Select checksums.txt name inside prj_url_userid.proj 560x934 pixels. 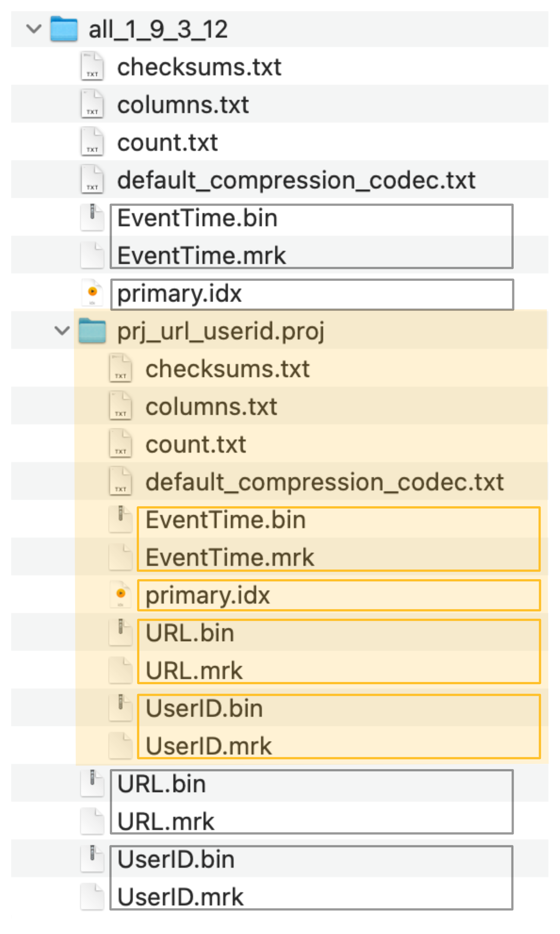point(228,369)
